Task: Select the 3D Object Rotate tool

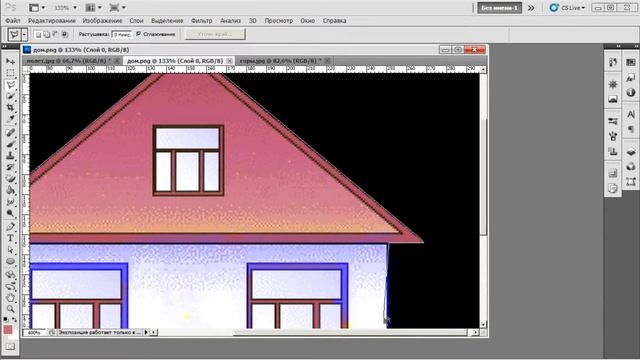Action: pyautogui.click(x=11, y=274)
